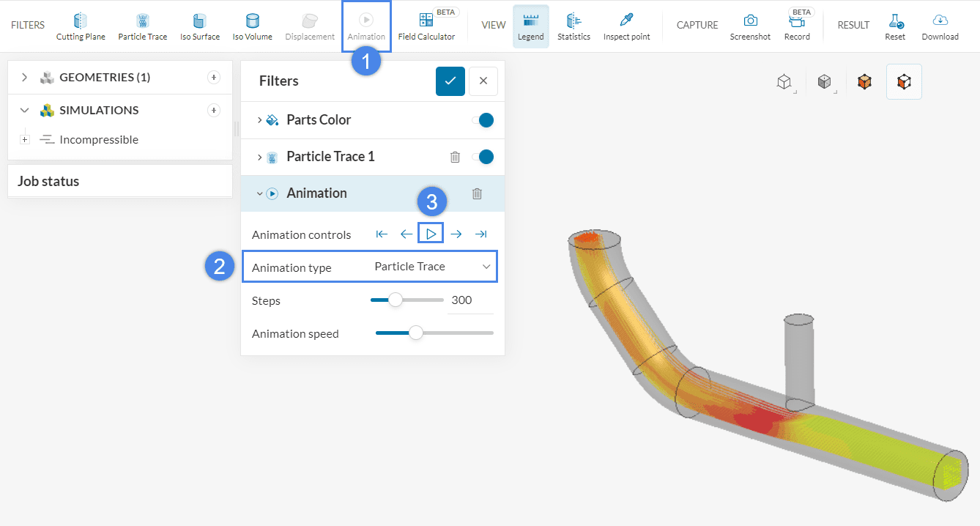This screenshot has width=980, height=526.
Task: Open the Iso Surface filter
Action: coord(200,26)
